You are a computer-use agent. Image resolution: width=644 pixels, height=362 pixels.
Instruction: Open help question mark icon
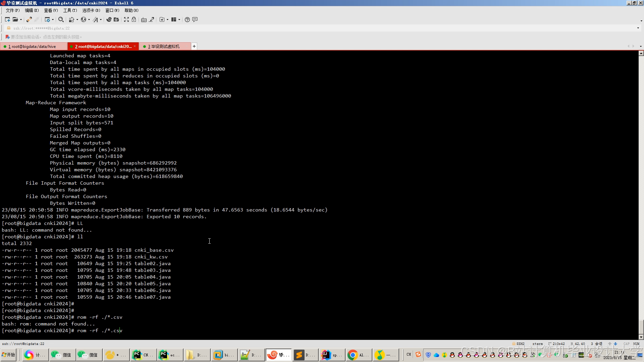pyautogui.click(x=187, y=19)
